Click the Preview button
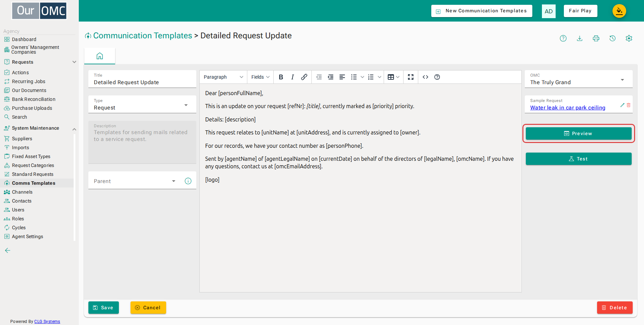Viewport: 644px width, 325px height. tap(579, 133)
